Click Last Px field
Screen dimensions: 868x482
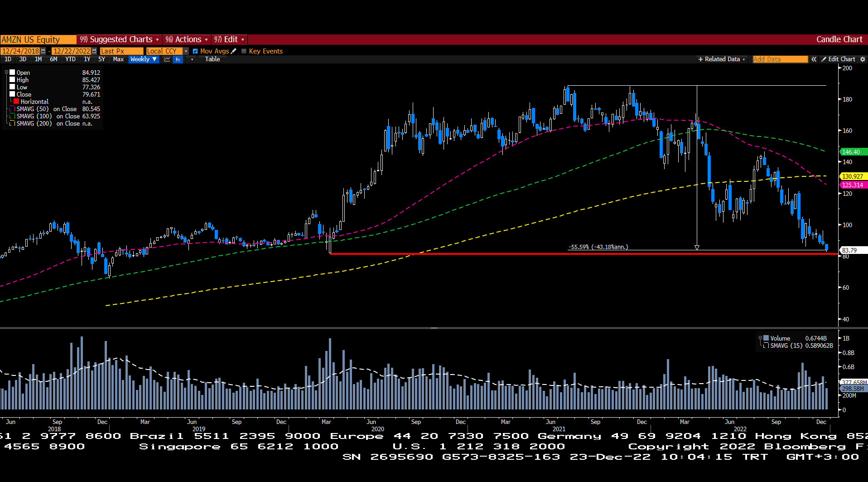pyautogui.click(x=121, y=51)
